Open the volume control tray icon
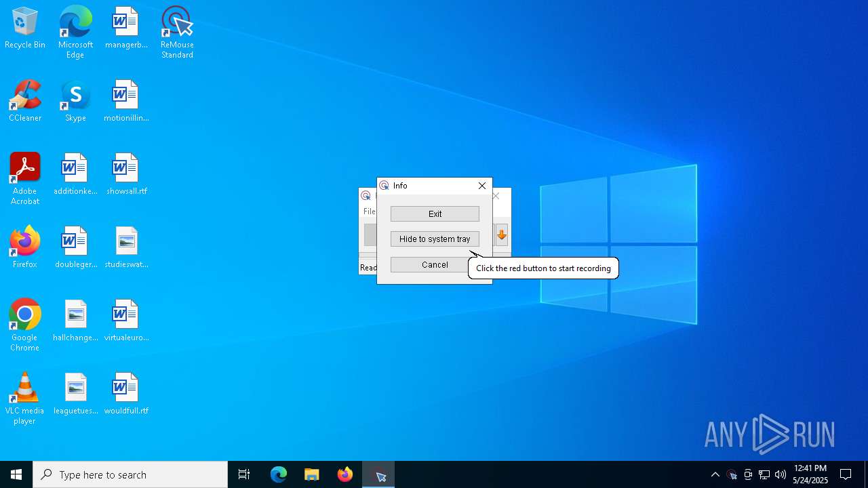868x488 pixels. tap(781, 474)
